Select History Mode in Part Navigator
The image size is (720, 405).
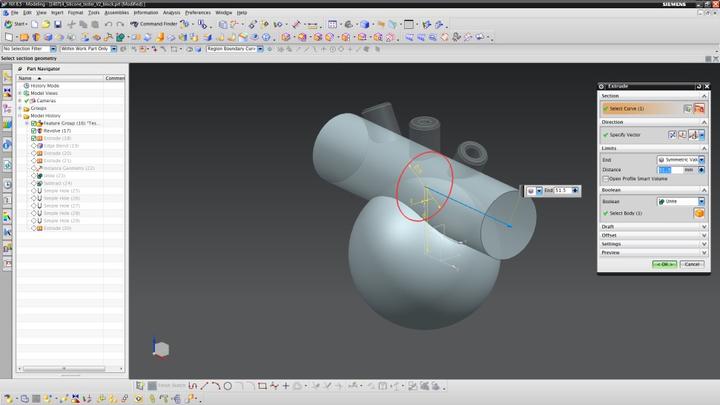[45, 86]
